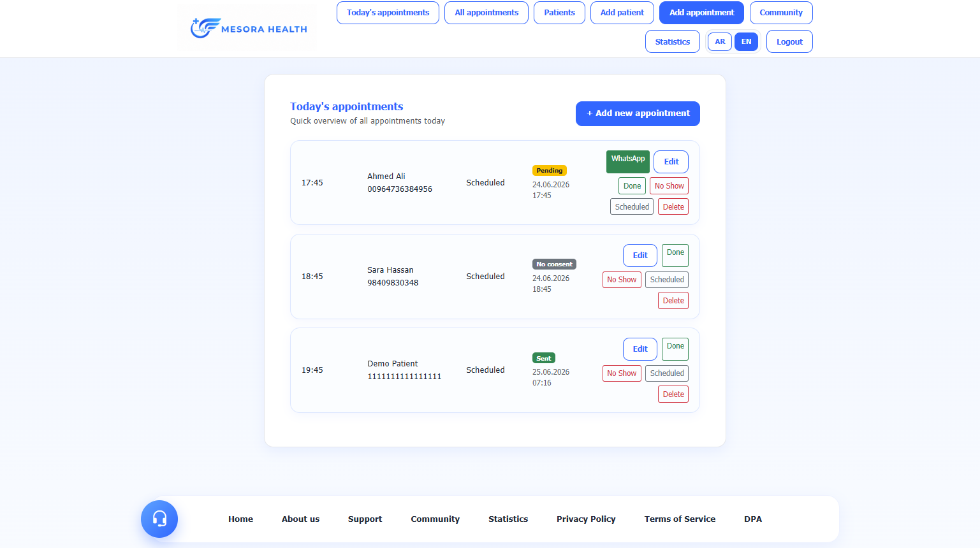Edit Sara Hassan's appointment
Image resolution: width=980 pixels, height=548 pixels.
tap(640, 256)
